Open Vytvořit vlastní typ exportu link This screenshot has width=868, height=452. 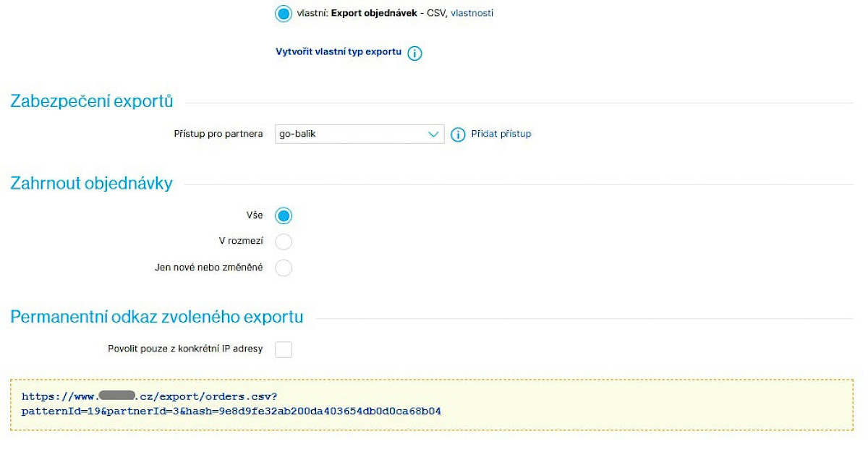click(339, 52)
